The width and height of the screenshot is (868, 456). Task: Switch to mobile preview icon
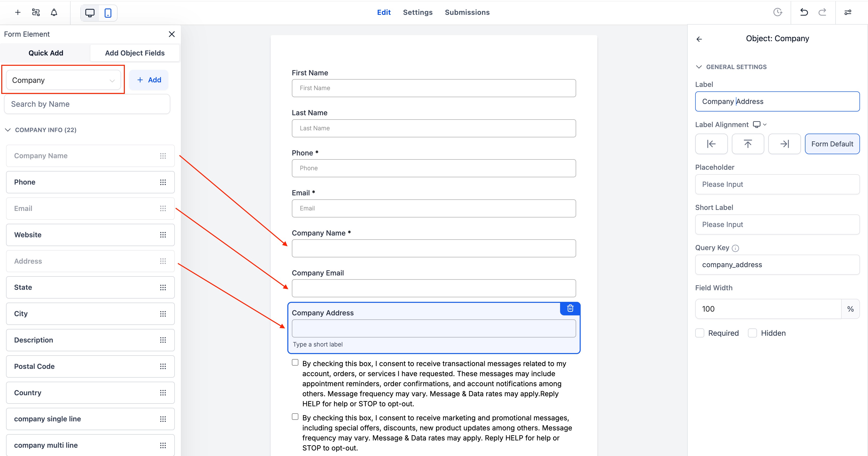coord(108,13)
